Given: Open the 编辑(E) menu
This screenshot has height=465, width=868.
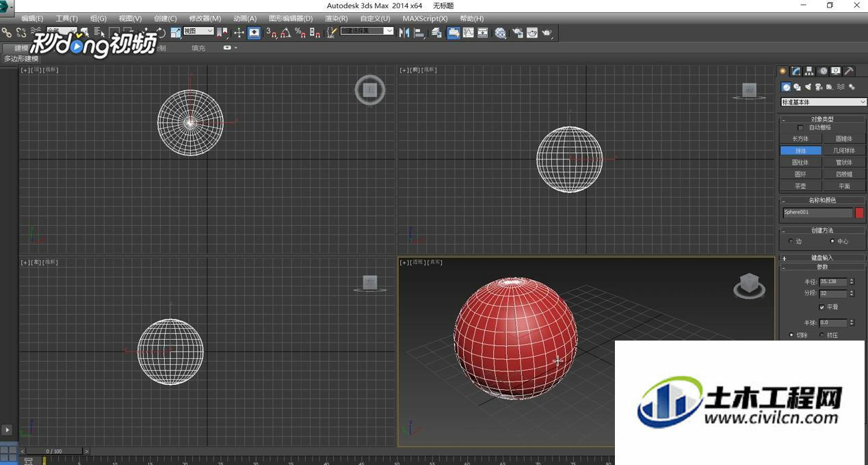Looking at the screenshot, I should [32, 18].
